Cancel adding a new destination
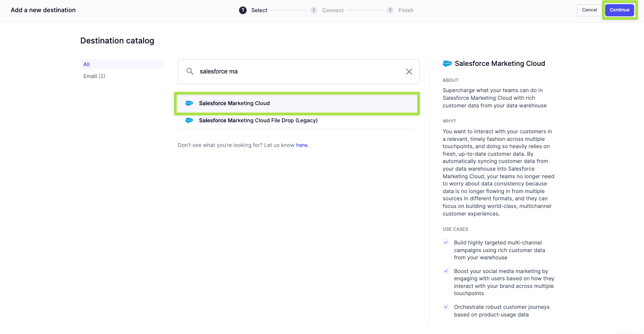Image resolution: width=644 pixels, height=334 pixels. [589, 10]
